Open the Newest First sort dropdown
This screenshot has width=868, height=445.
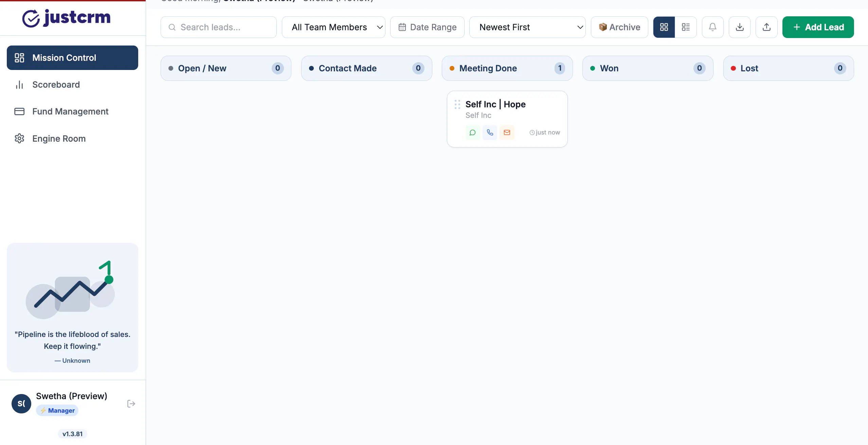click(x=527, y=27)
